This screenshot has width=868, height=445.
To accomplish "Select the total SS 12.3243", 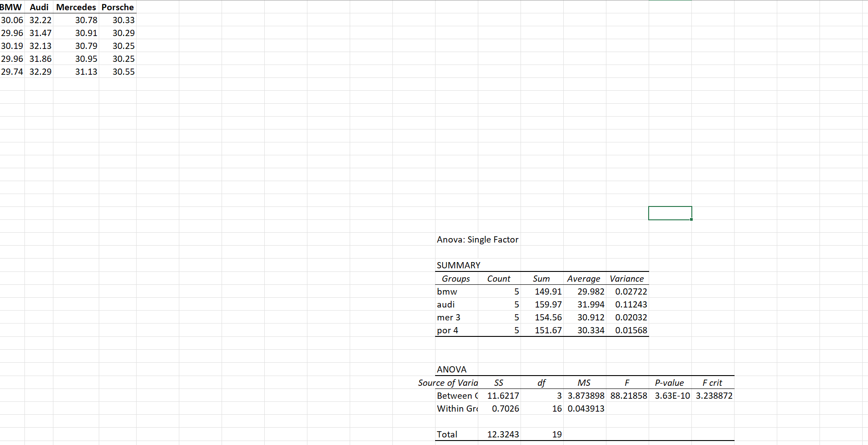I will pos(499,434).
